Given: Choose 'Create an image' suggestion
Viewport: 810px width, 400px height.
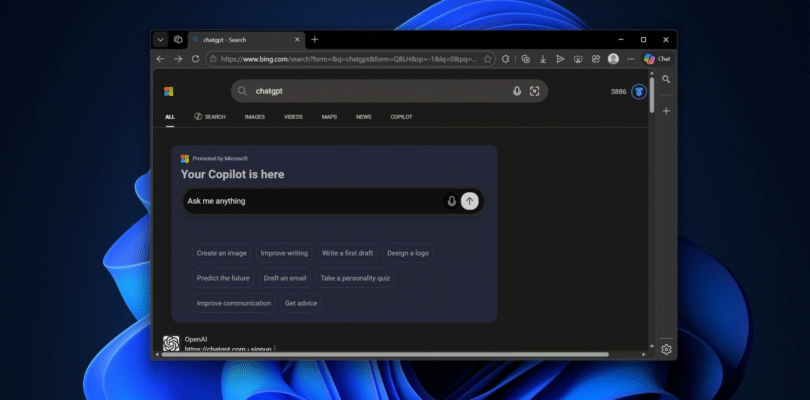Looking at the screenshot, I should pos(222,253).
